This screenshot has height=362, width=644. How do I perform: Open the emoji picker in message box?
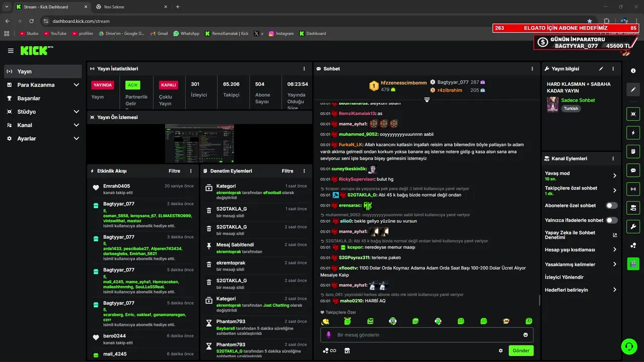tap(525, 335)
